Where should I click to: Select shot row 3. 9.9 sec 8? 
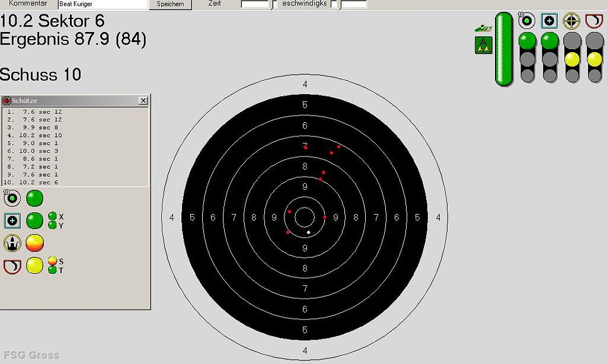(75, 127)
